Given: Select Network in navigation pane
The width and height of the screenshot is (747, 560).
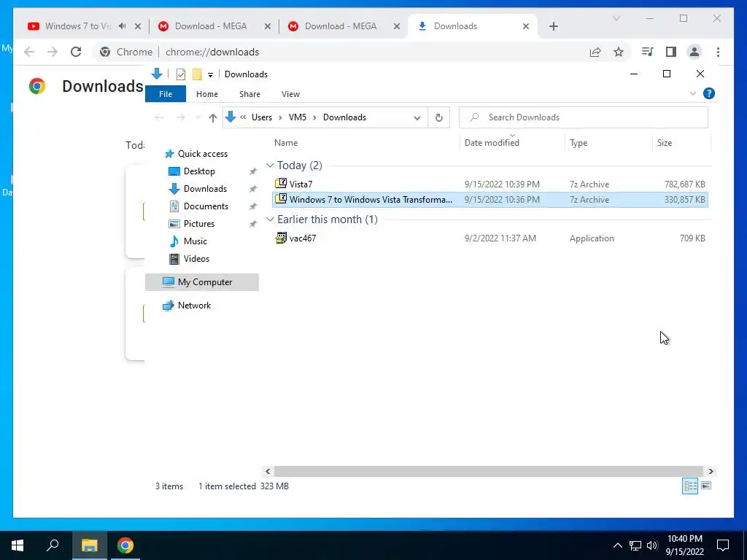Looking at the screenshot, I should 194,306.
